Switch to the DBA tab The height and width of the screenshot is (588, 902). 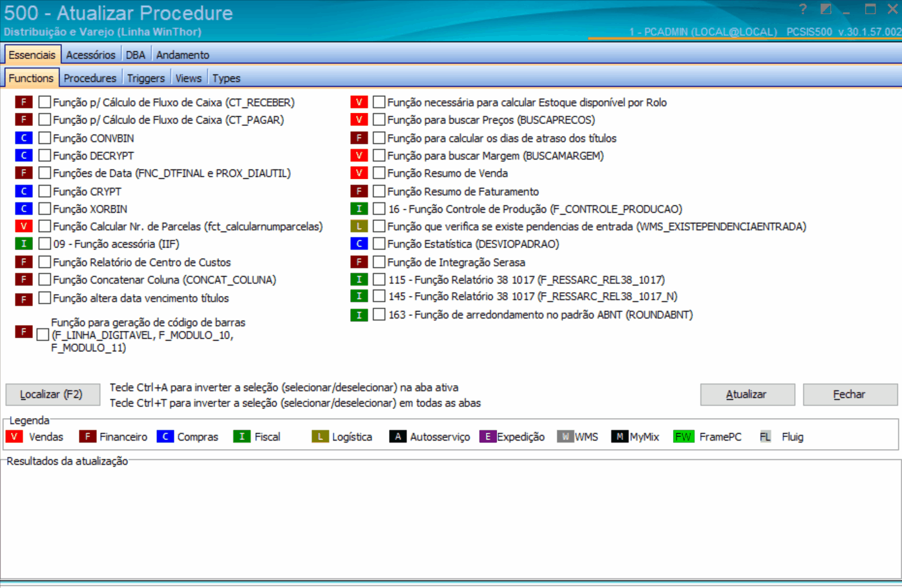pos(136,55)
